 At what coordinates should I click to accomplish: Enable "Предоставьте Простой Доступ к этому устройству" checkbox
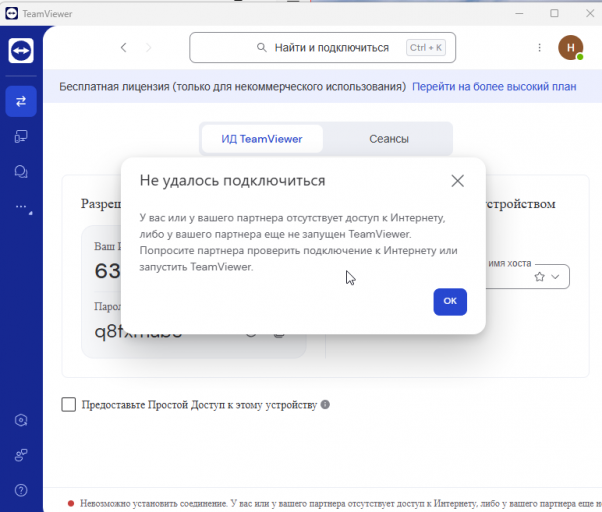click(69, 405)
